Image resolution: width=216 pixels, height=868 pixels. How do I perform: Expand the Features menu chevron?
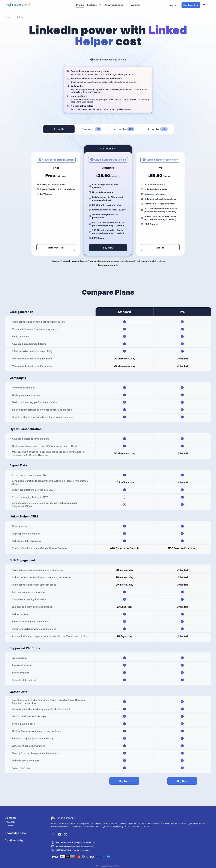pyautogui.click(x=100, y=5)
